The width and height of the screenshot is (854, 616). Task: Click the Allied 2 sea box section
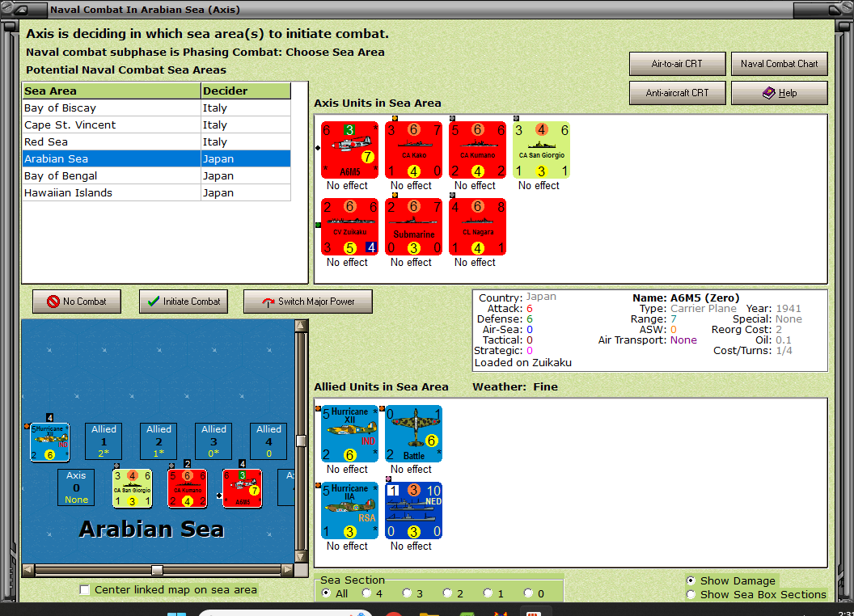click(159, 441)
